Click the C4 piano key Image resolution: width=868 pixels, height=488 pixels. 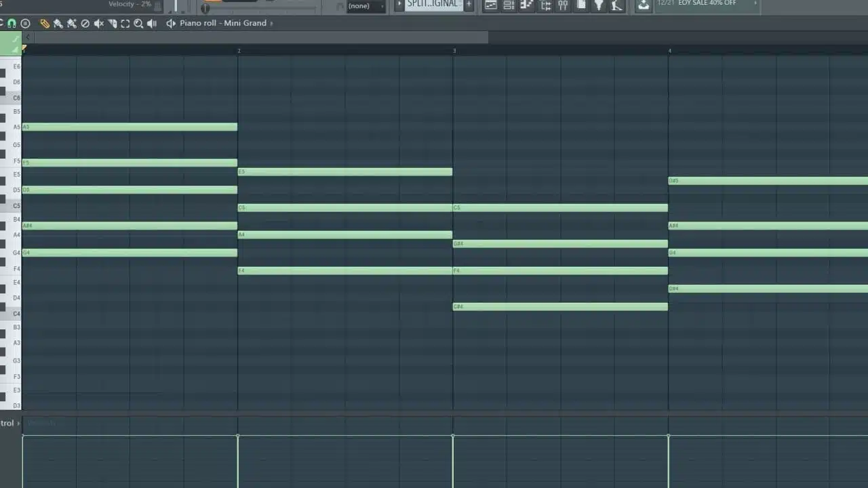pos(11,314)
